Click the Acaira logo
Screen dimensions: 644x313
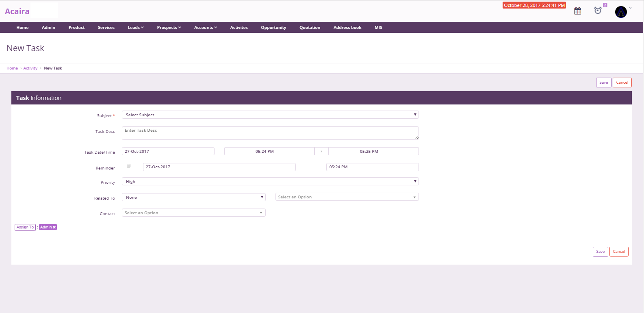pos(17,11)
